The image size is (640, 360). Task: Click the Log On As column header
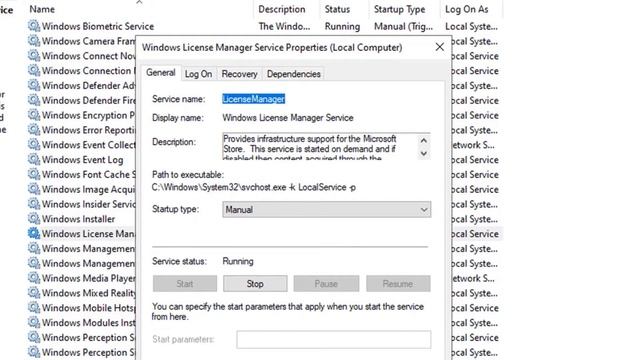point(467,9)
